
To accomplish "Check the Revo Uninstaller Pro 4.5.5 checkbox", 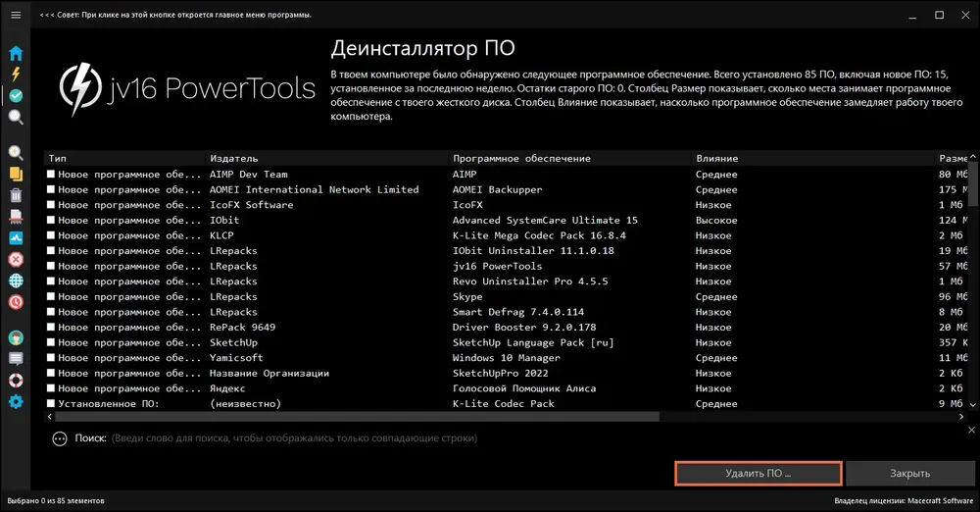I will coord(51,282).
